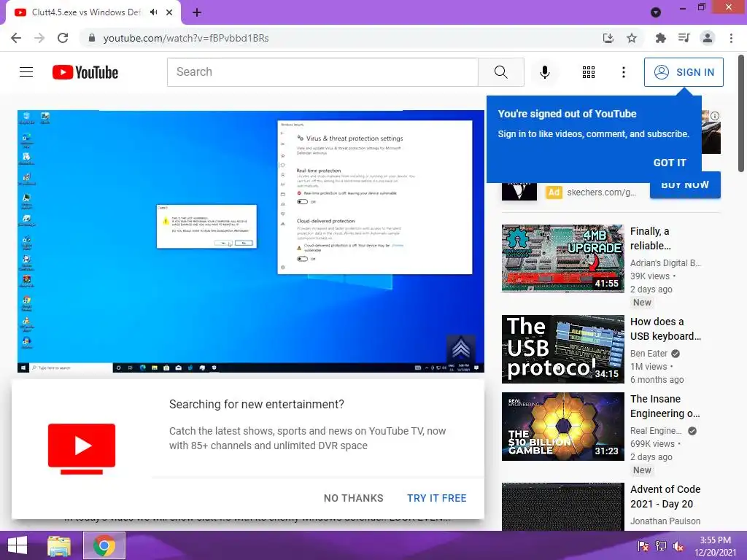Open the skechers.com ad link
The width and height of the screenshot is (747, 560).
point(601,192)
